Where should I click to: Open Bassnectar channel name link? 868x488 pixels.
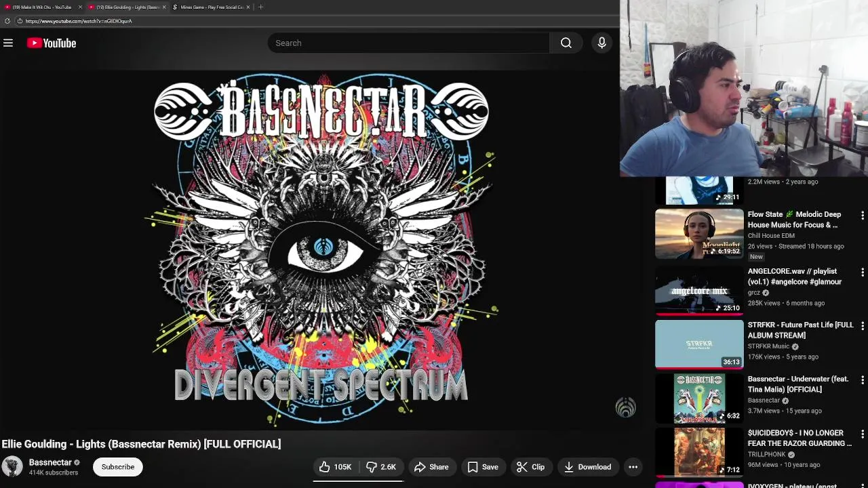click(50, 462)
